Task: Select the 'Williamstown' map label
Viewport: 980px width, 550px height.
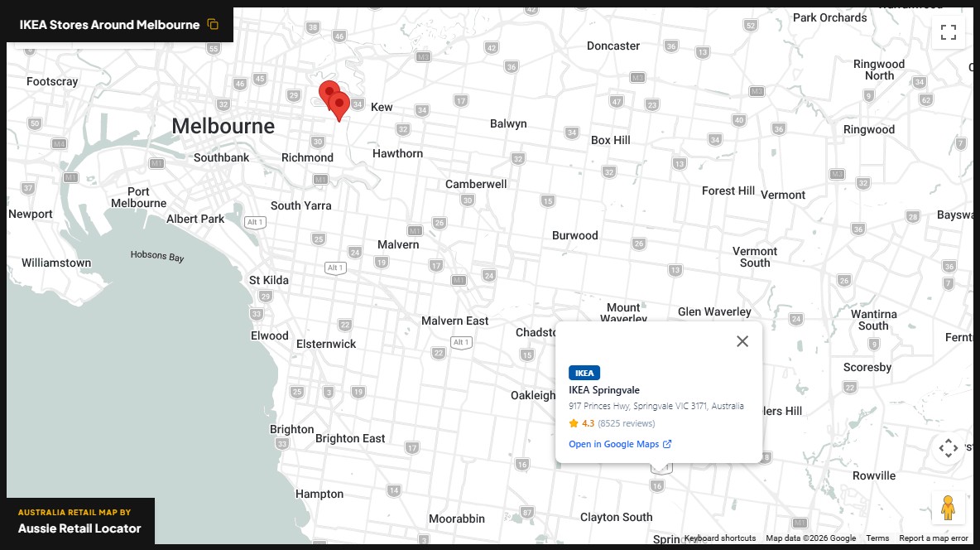Action: [56, 263]
